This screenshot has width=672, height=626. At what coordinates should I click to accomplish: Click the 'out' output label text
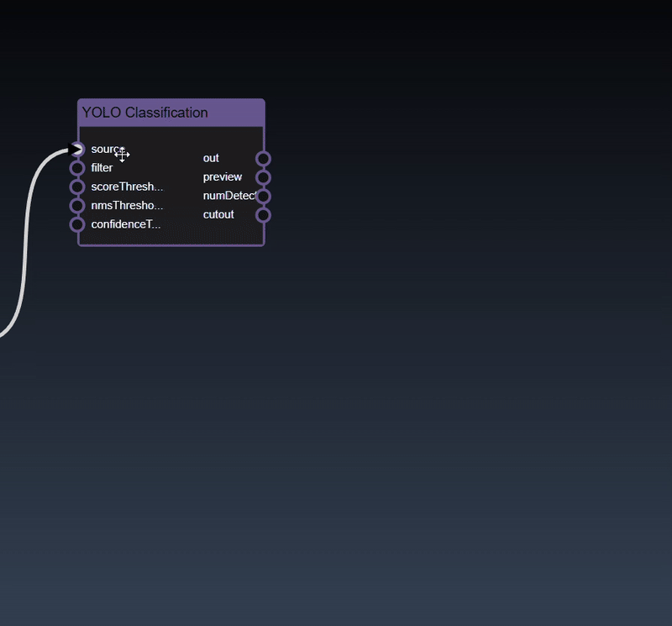pyautogui.click(x=211, y=158)
